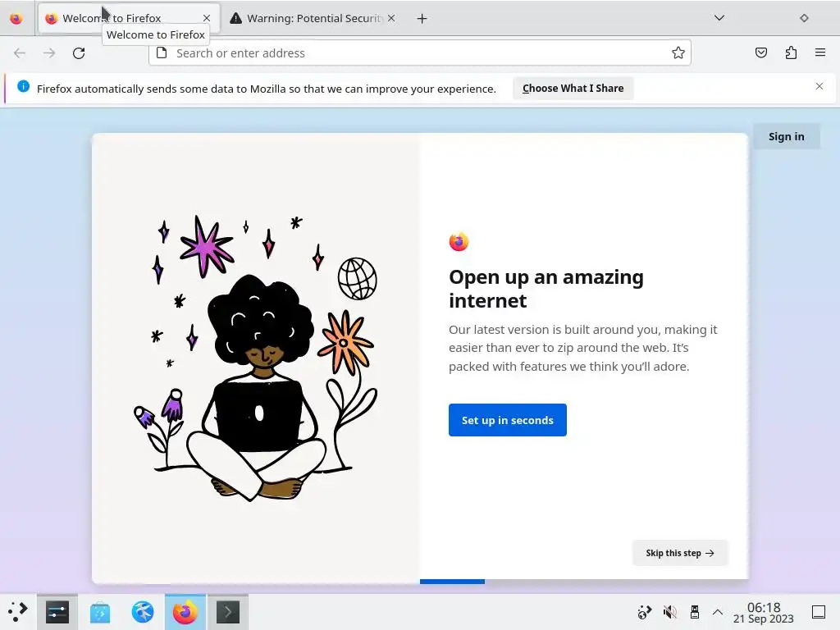Open Discover software center from taskbar
This screenshot has height=630, width=840.
[99, 612]
